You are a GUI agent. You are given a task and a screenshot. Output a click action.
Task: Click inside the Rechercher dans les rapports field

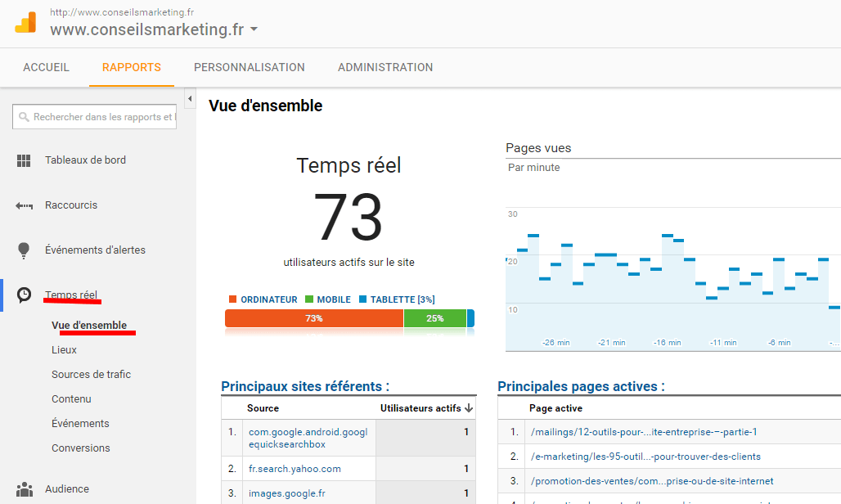[94, 116]
